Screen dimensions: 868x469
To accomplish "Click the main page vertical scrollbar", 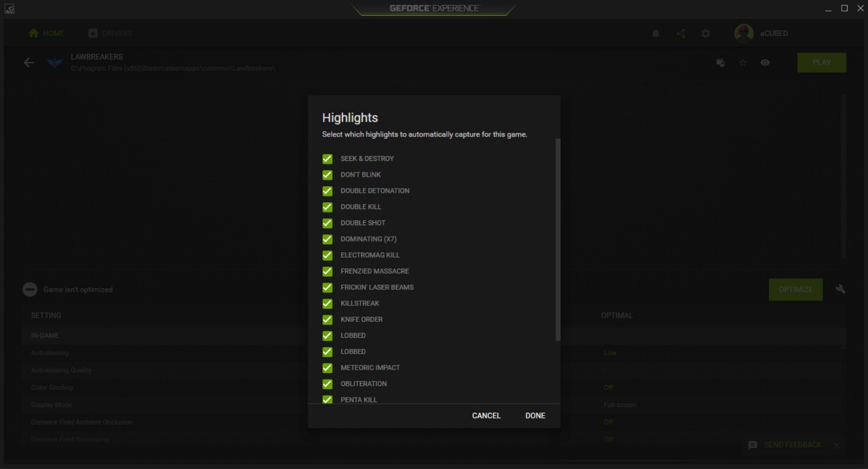I will tap(844, 177).
